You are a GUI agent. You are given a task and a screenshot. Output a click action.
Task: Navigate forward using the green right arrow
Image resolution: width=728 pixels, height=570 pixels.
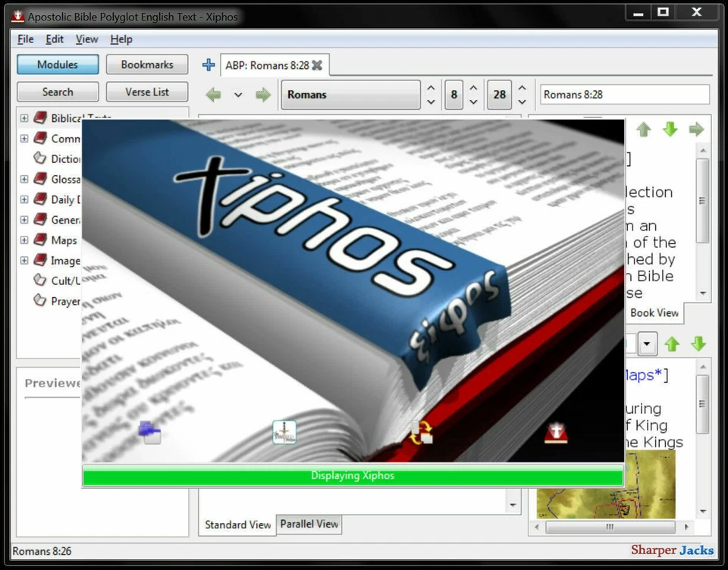tap(262, 94)
